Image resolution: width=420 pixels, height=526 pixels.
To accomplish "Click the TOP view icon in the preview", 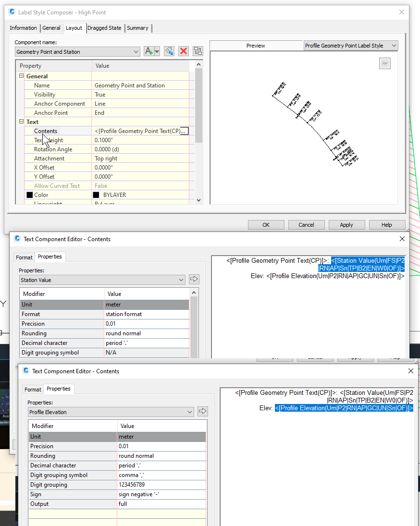I will tap(384, 63).
